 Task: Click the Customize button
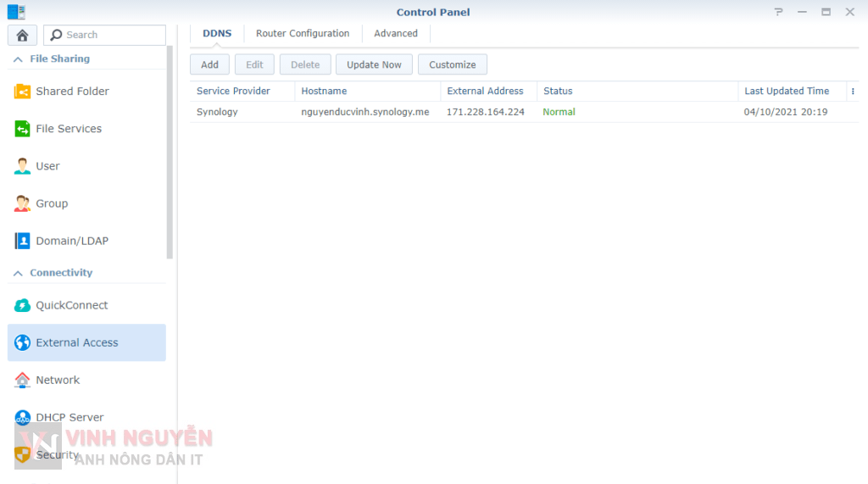tap(452, 64)
